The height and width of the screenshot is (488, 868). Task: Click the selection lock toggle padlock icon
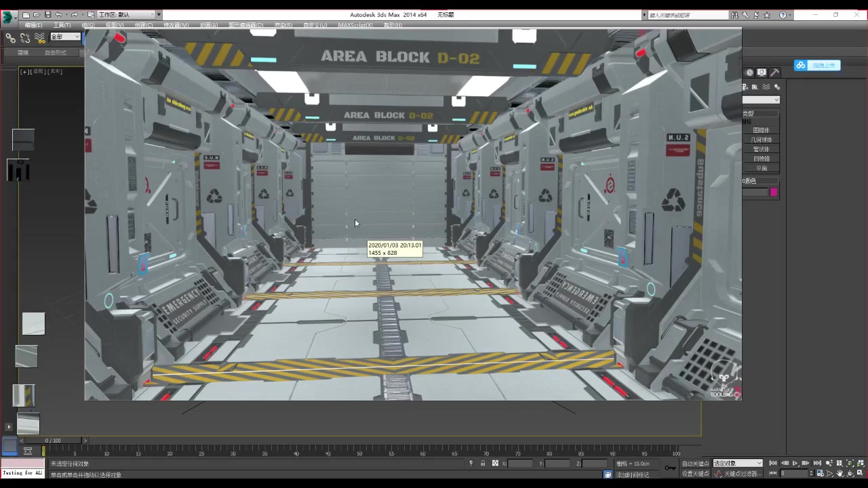[x=483, y=463]
